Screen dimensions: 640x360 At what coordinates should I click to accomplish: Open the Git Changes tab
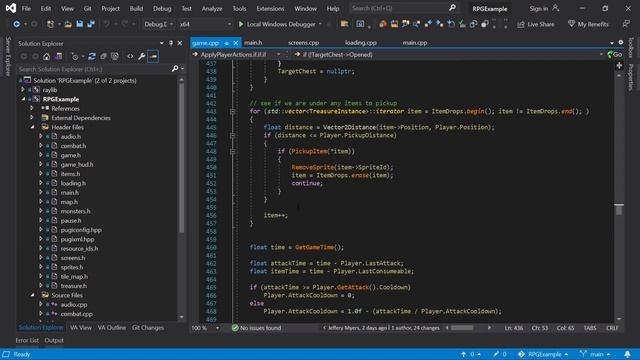click(x=148, y=328)
